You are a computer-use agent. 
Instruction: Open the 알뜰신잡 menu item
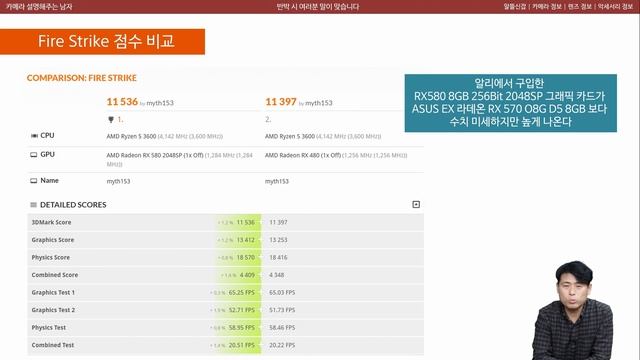point(514,7)
